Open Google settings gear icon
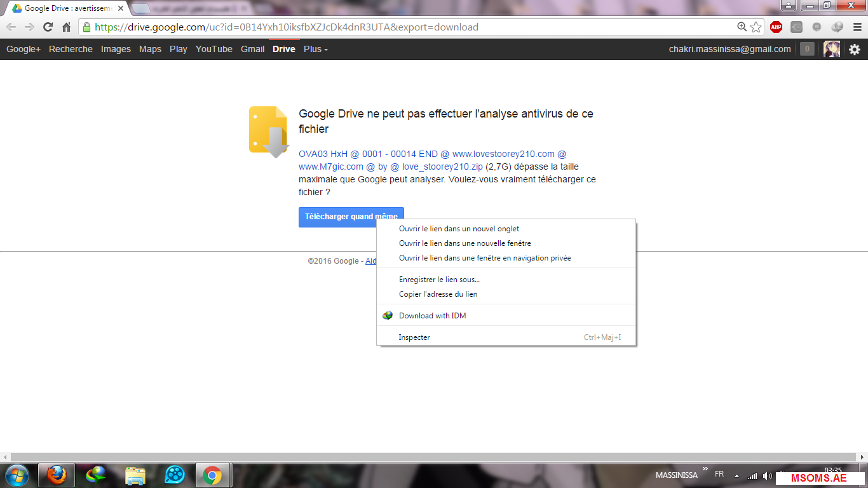 (x=855, y=49)
